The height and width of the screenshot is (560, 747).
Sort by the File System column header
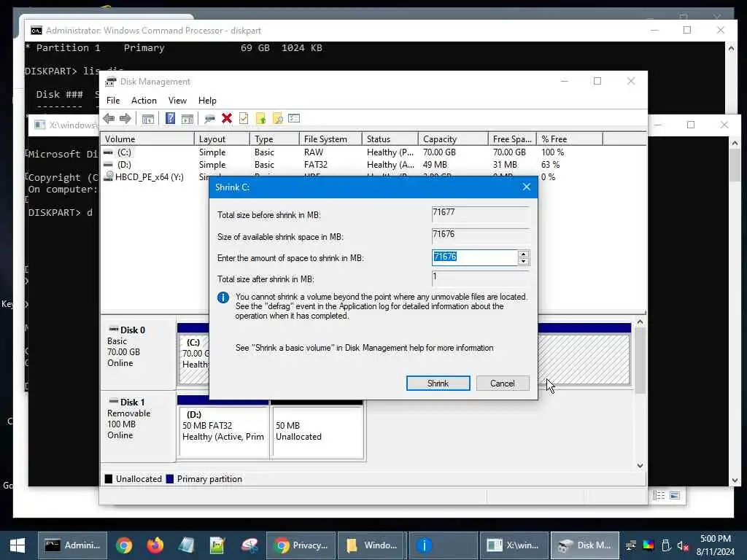pos(330,139)
